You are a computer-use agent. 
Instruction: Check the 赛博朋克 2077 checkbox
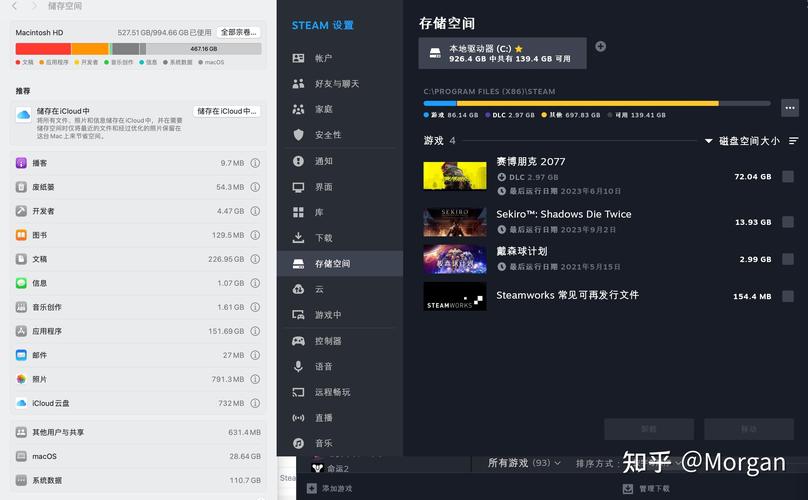click(x=788, y=177)
